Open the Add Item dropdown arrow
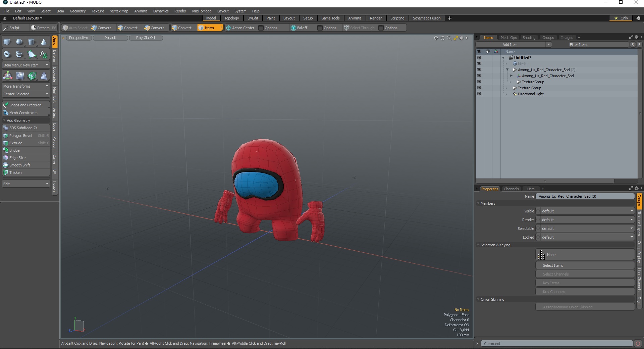 (x=549, y=45)
